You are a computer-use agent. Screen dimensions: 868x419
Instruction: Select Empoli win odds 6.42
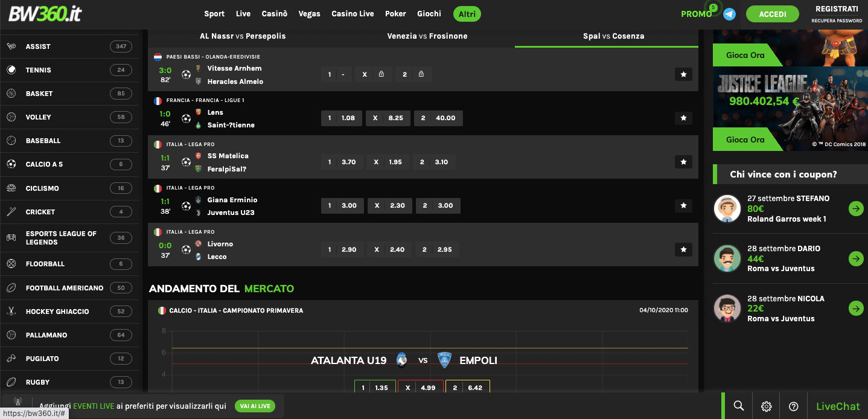click(468, 387)
